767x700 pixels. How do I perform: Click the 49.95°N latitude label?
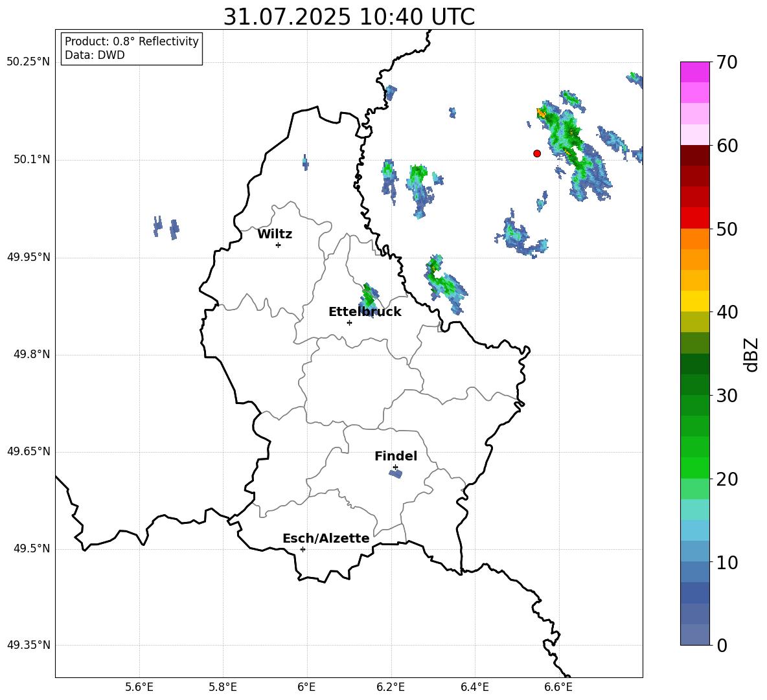pyautogui.click(x=28, y=257)
